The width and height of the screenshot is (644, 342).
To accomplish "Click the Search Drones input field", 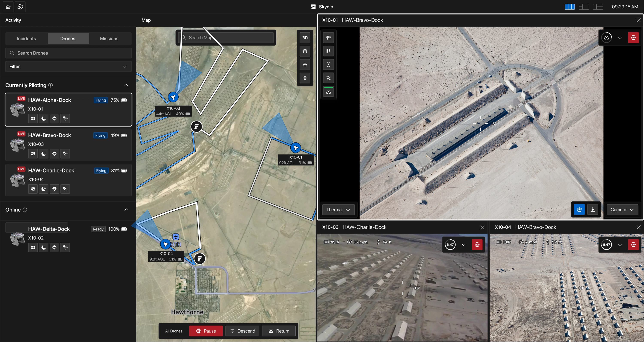I will (68, 53).
